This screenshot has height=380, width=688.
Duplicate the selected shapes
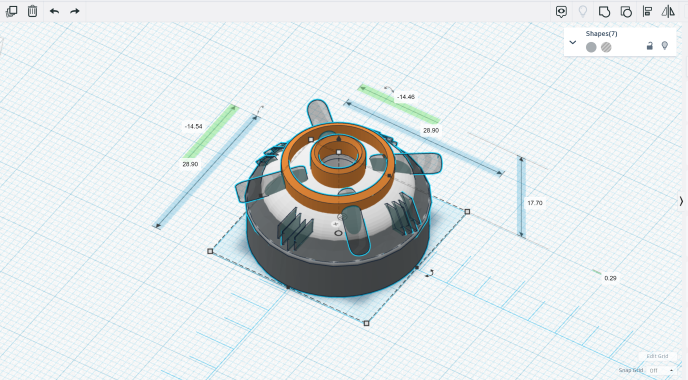click(11, 11)
